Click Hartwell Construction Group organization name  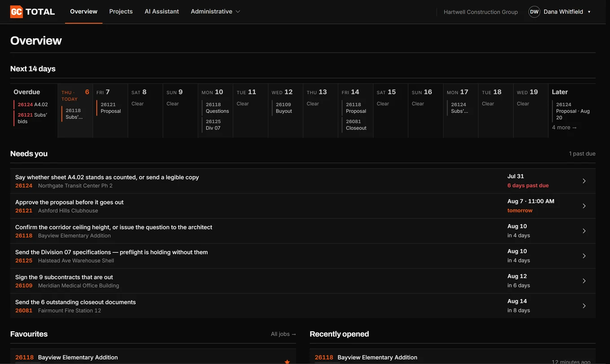(x=480, y=12)
